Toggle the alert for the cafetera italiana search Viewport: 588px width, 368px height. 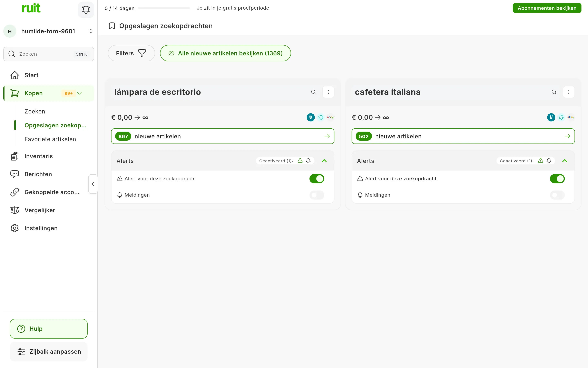click(557, 179)
